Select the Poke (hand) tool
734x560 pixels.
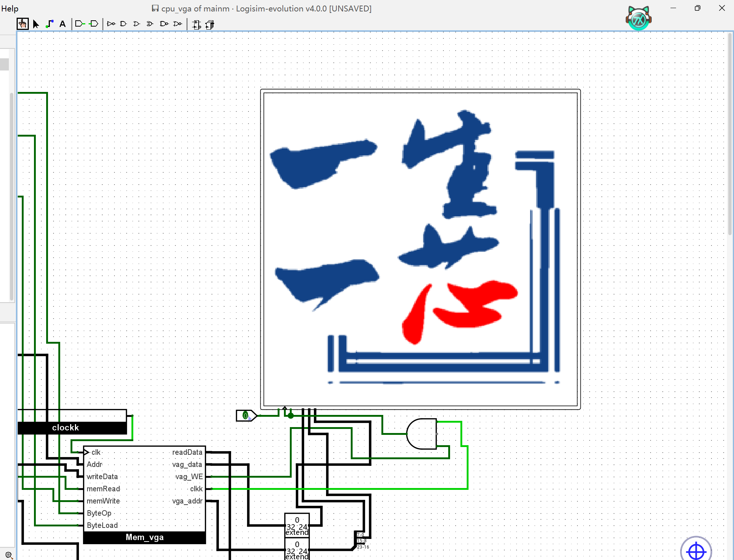(23, 24)
